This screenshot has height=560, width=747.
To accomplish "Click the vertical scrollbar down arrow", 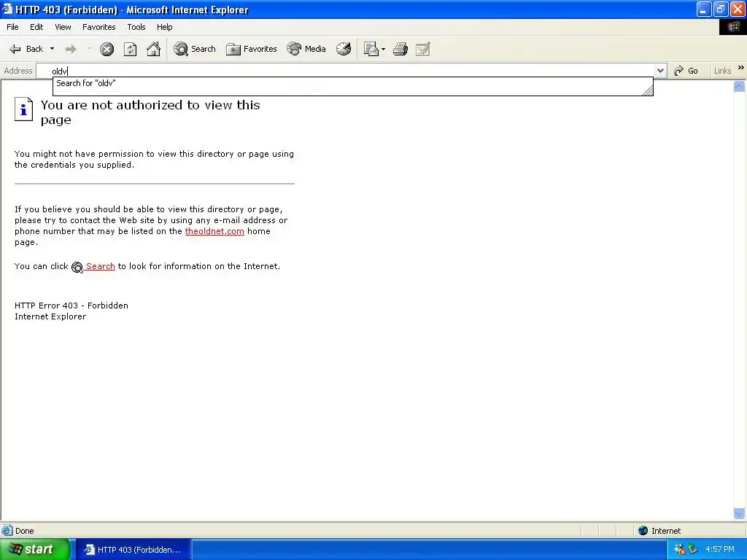I will pos(739,514).
